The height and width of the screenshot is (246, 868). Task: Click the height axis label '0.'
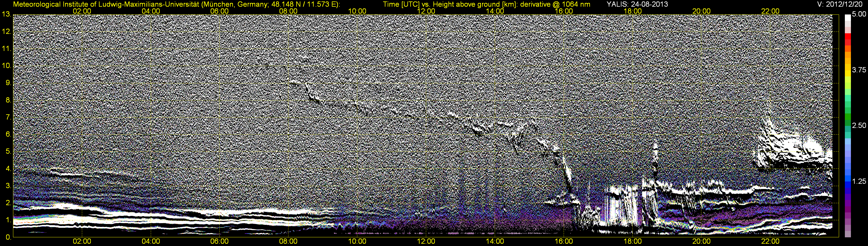coord(8,238)
